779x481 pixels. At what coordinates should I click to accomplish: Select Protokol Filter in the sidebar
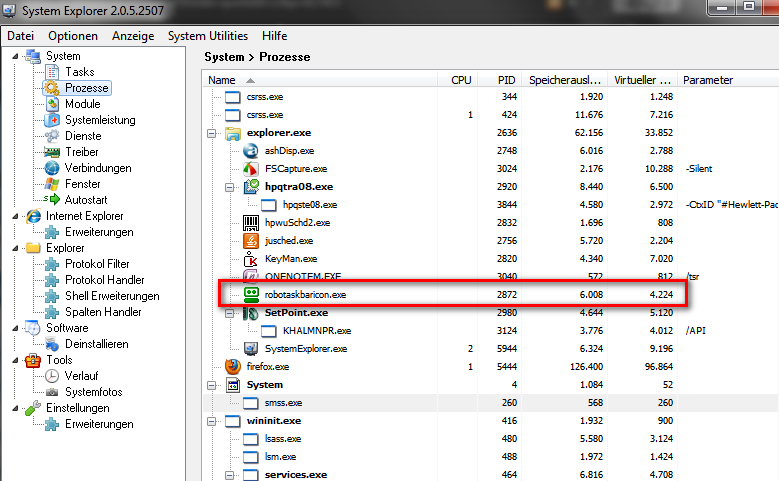point(97,264)
